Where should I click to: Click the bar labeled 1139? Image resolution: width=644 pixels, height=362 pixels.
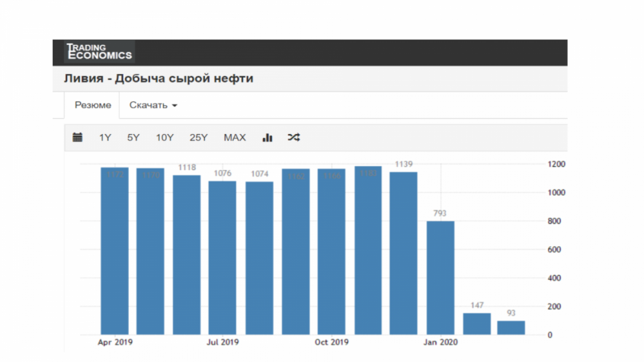point(404,253)
